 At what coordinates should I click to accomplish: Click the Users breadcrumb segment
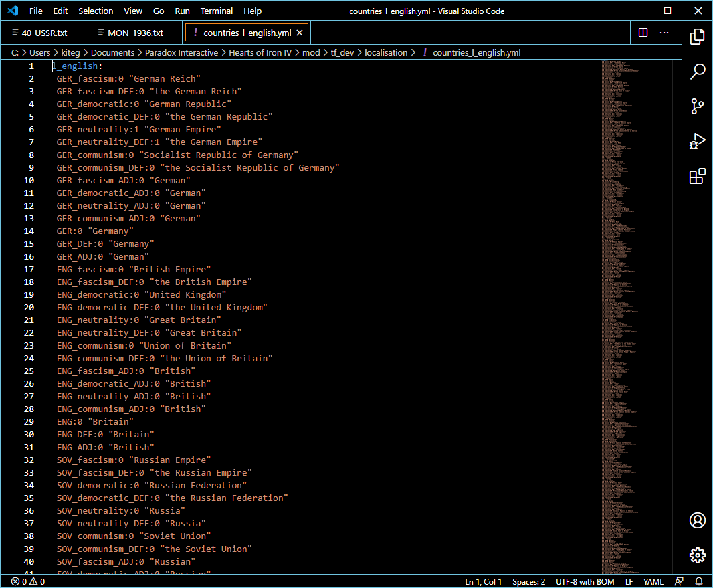pos(40,52)
